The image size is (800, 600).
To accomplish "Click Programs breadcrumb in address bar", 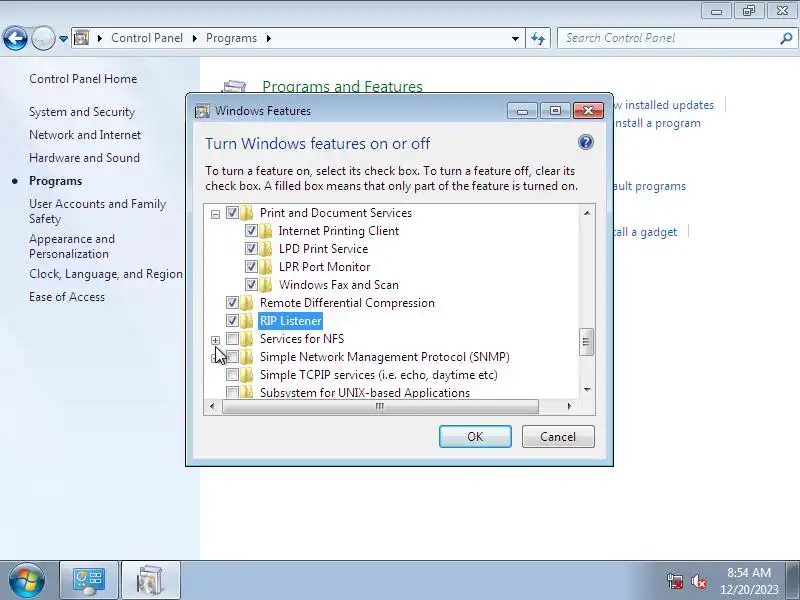I will click(232, 38).
